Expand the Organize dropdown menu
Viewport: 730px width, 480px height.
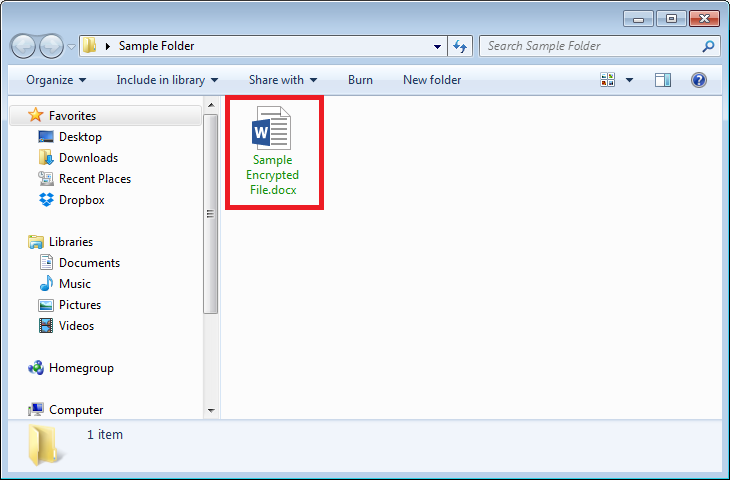pos(56,80)
